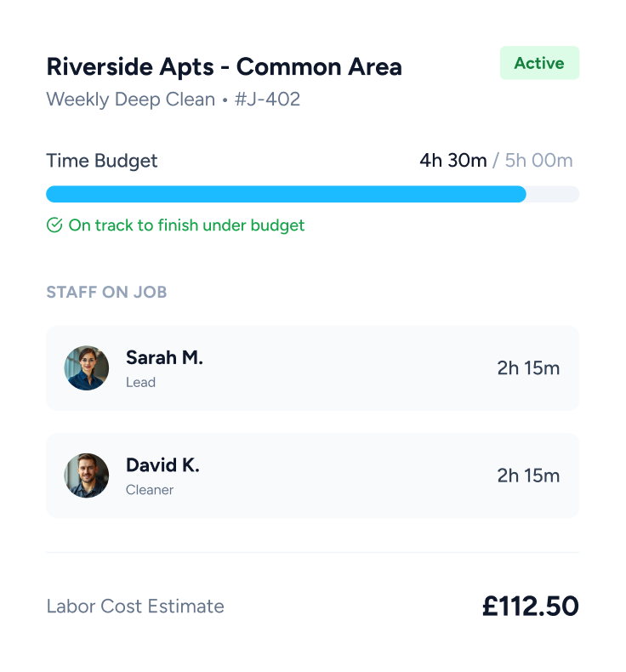This screenshot has width=626, height=672.
Task: Click the STAFF ON JOB heading
Action: pyautogui.click(x=106, y=293)
